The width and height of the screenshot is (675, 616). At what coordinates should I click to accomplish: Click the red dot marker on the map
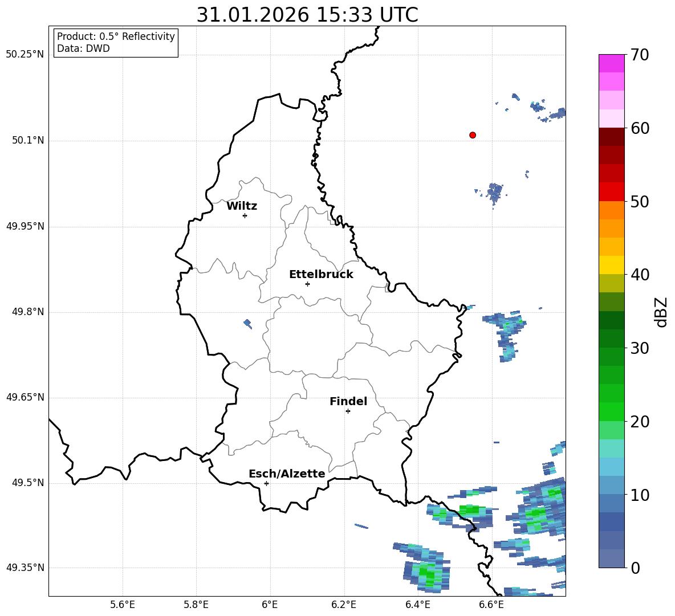(473, 135)
